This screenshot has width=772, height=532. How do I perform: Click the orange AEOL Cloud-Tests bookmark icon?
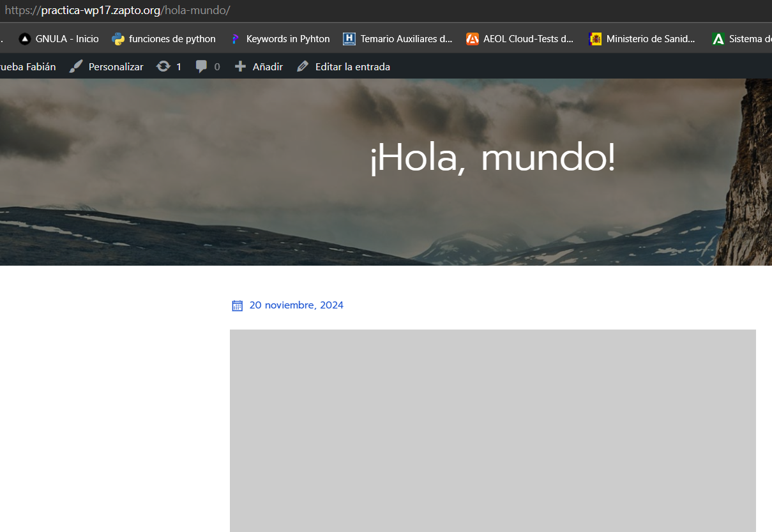[472, 39]
